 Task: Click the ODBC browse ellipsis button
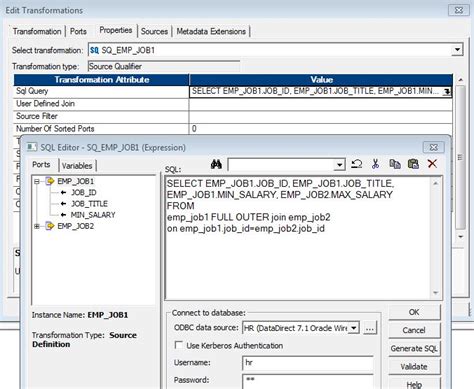(370, 328)
